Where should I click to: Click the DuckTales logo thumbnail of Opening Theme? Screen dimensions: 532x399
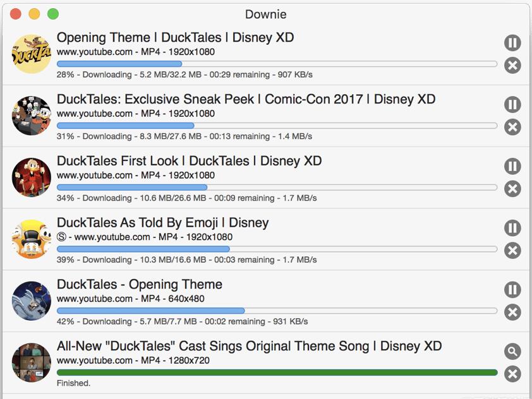coord(31,54)
